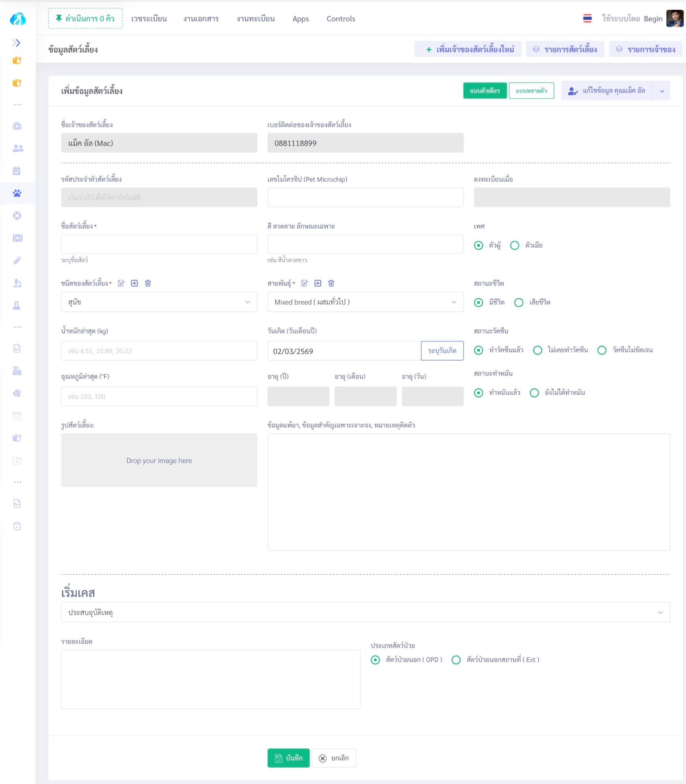
Task: Click the trash icon beside pet type label
Action: 148,283
